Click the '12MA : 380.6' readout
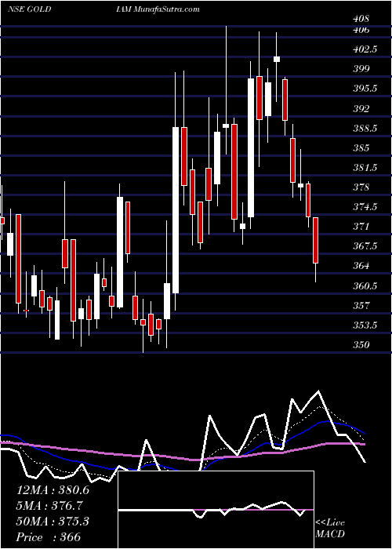This screenshot has height=549, width=392. tap(53, 490)
